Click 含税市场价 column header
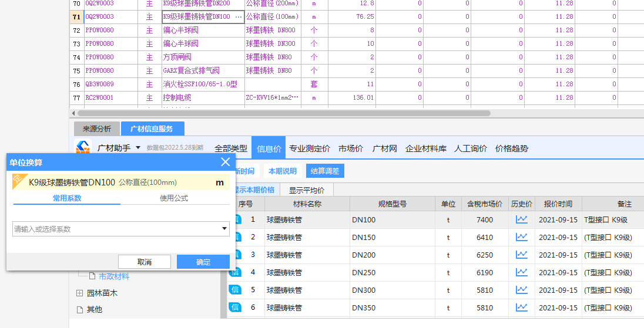This screenshot has width=644, height=328. click(485, 204)
